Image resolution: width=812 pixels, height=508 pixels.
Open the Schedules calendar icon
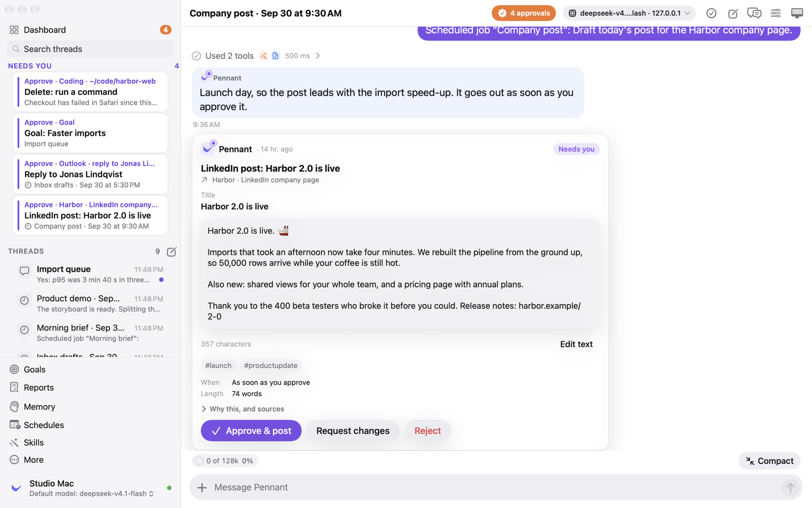coord(14,425)
